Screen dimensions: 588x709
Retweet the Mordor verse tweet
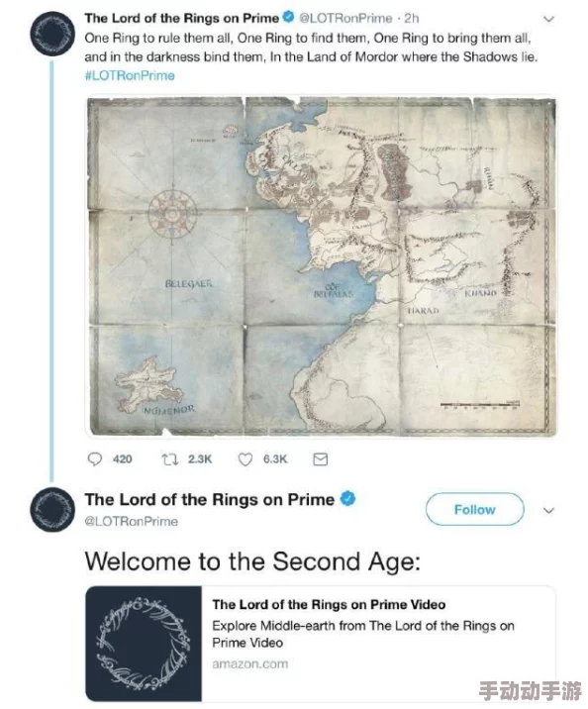pos(169,459)
